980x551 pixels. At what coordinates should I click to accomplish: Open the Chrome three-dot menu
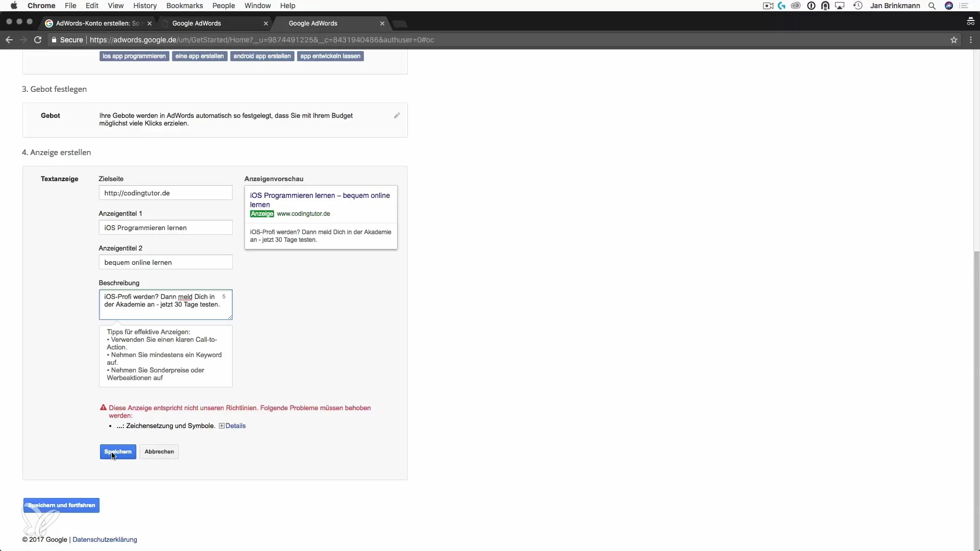click(971, 40)
